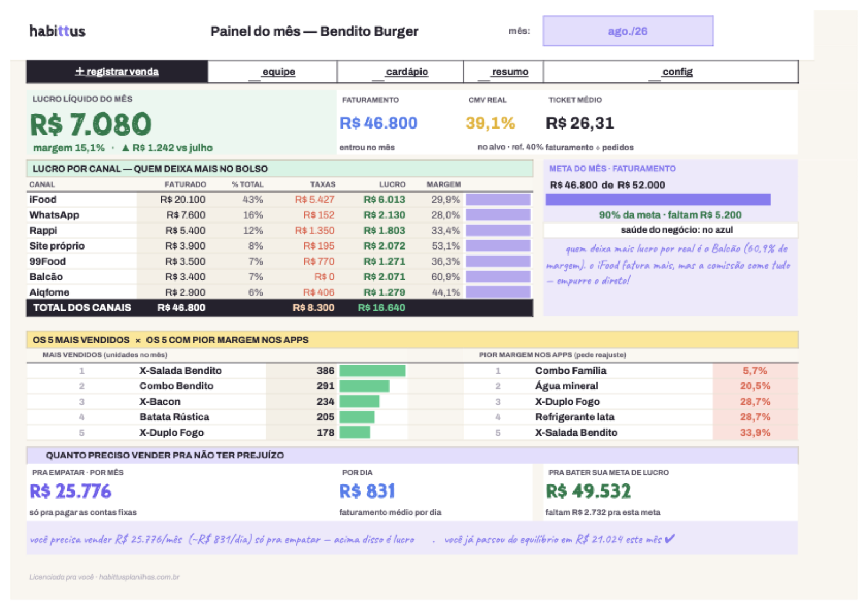Click the '+ registrar venda' button
The width and height of the screenshot is (868, 613).
tap(117, 72)
